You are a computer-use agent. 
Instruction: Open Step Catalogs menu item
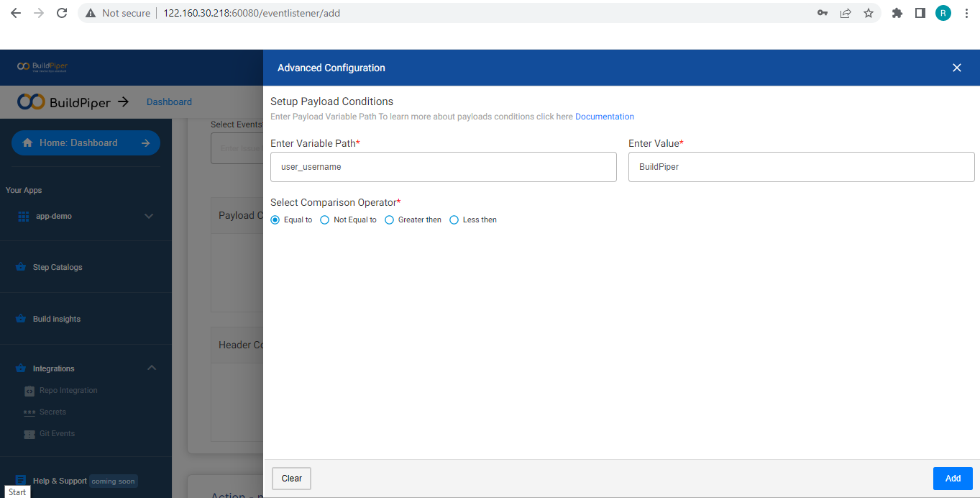click(58, 267)
